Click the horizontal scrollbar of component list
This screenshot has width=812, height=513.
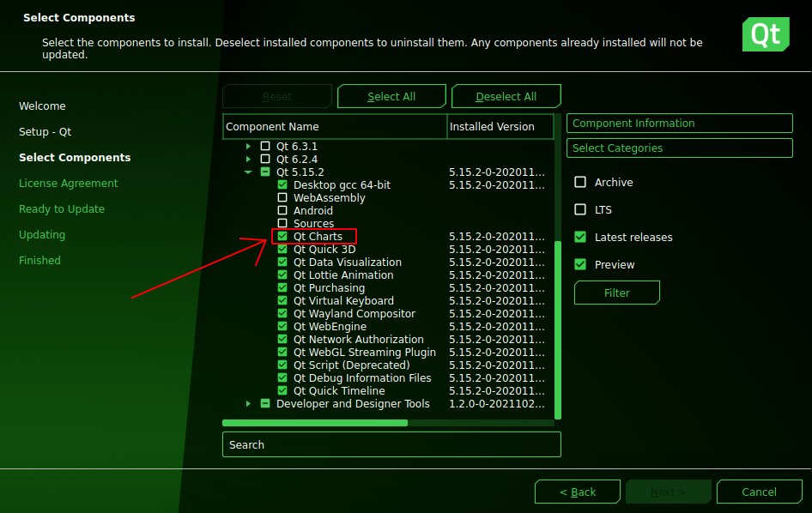tap(315, 423)
